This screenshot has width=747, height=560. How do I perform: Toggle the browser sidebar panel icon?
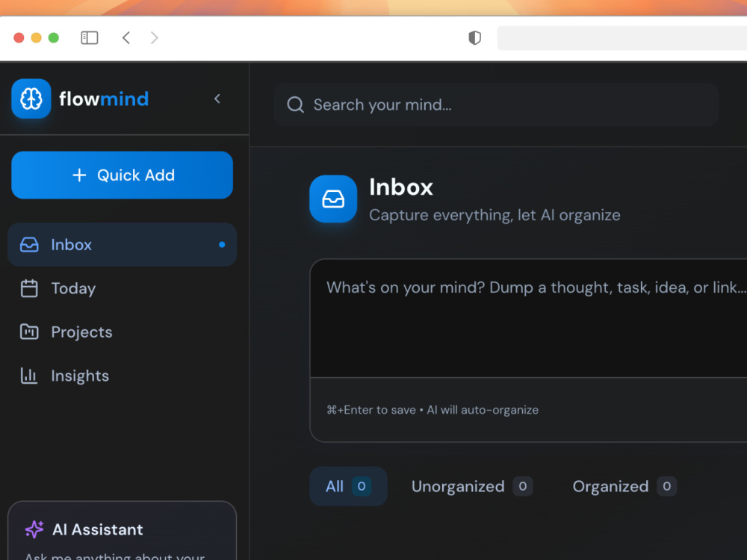pos(90,37)
